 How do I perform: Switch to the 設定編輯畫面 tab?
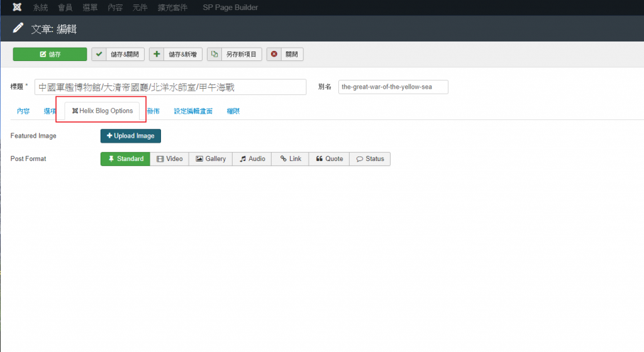(193, 111)
